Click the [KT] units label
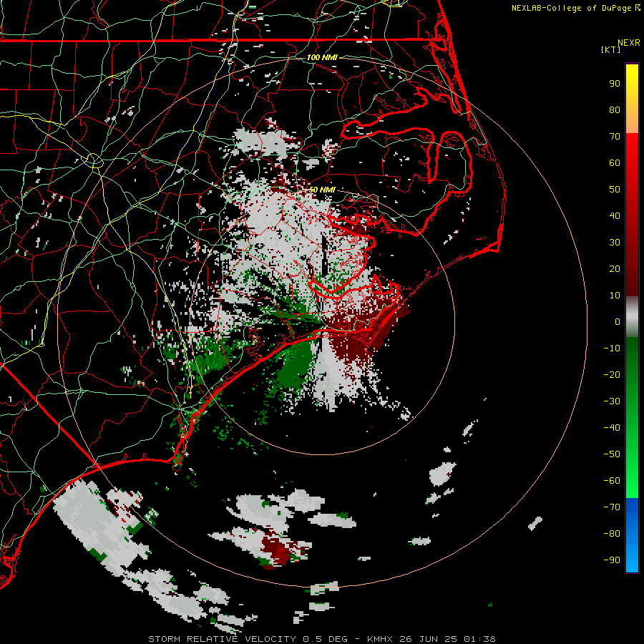This screenshot has width=644, height=644. pos(611,49)
